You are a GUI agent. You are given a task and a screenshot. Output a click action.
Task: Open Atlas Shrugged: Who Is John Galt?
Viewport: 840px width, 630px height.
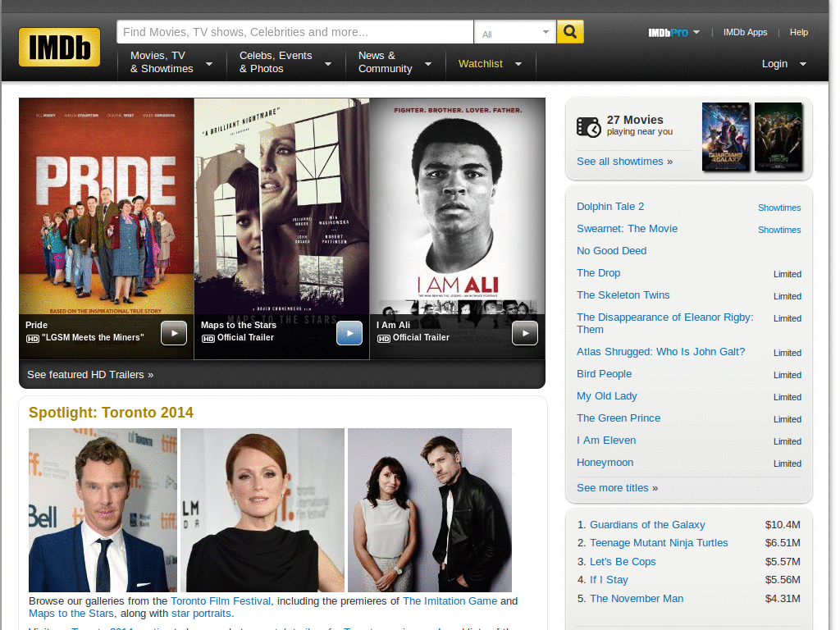click(660, 351)
